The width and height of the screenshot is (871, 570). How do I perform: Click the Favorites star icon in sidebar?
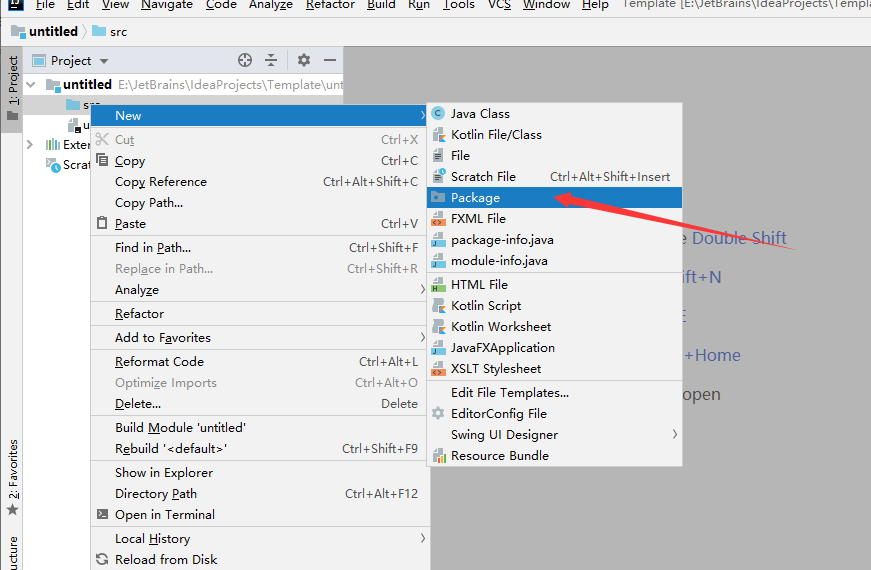13,509
